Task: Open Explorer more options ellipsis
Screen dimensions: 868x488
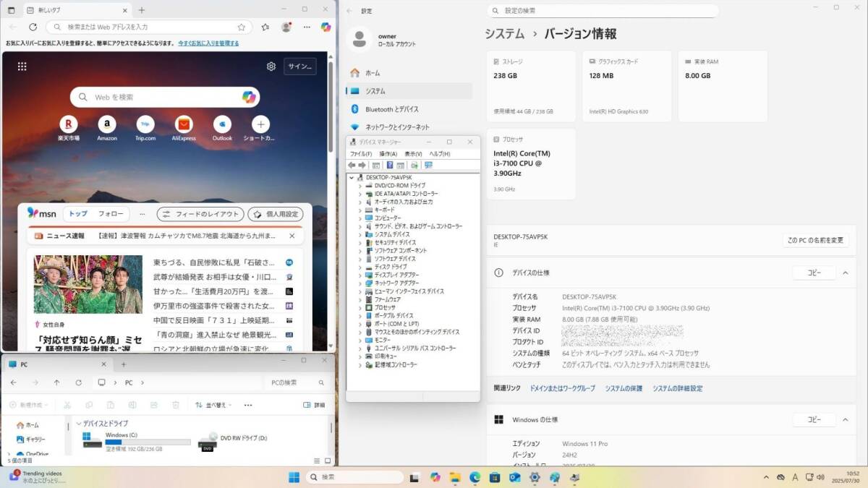Action: [248, 405]
